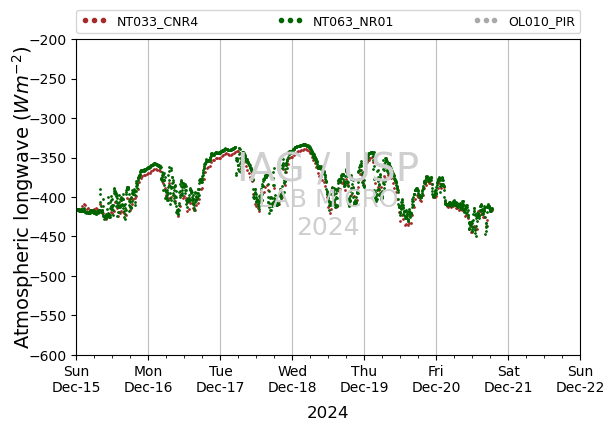614x431 pixels.
Task: Select the Sun Dec-22 axis label
Action: tap(580, 379)
